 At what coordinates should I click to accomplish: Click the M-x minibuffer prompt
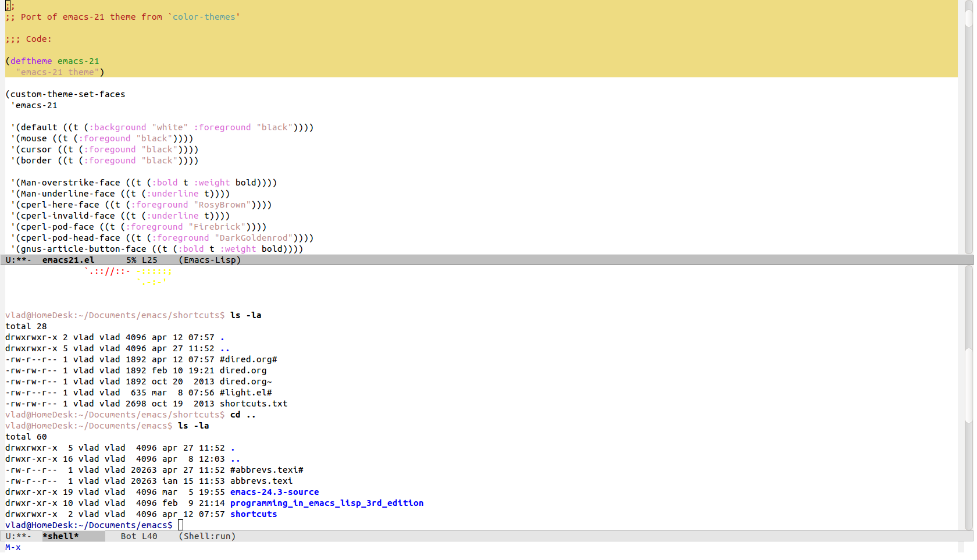tap(13, 547)
